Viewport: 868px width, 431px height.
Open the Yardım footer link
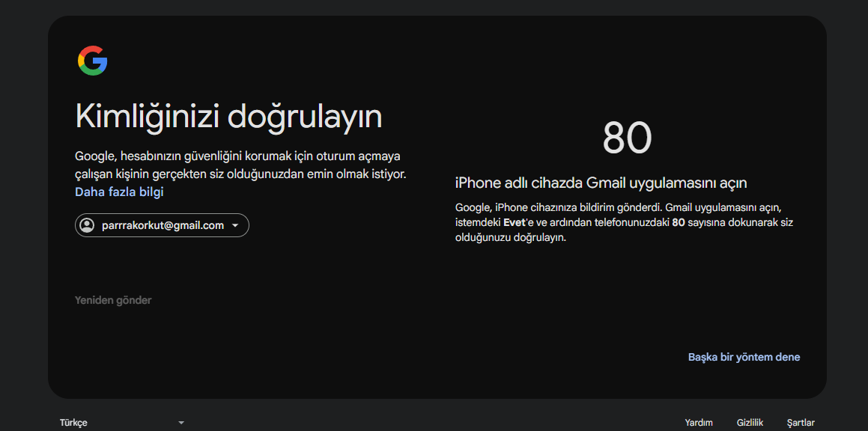(x=699, y=423)
